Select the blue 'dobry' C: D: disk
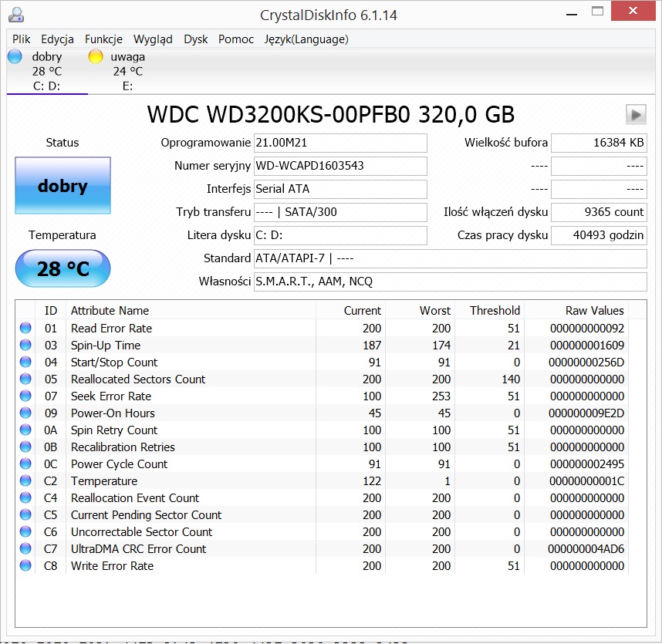Viewport: 662px width, 644px height. coord(46,71)
